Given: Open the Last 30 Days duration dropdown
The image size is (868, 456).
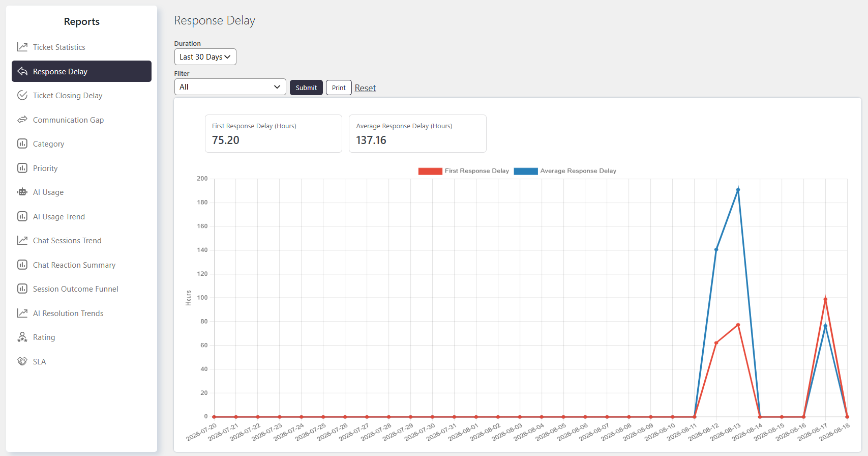Looking at the screenshot, I should coord(205,57).
